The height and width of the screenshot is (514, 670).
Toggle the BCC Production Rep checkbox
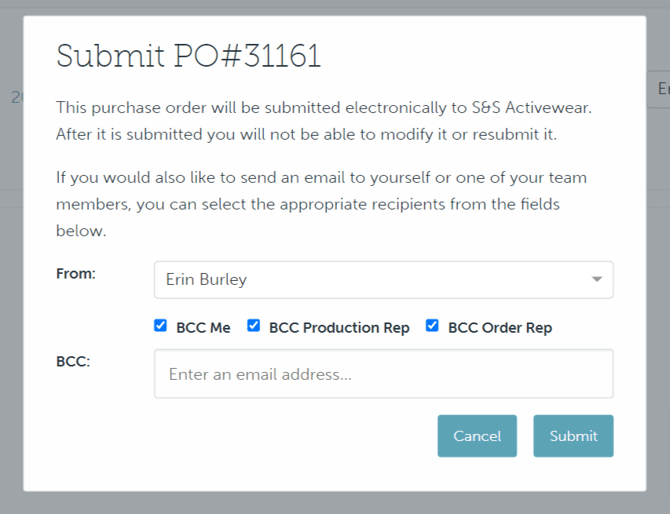click(253, 326)
